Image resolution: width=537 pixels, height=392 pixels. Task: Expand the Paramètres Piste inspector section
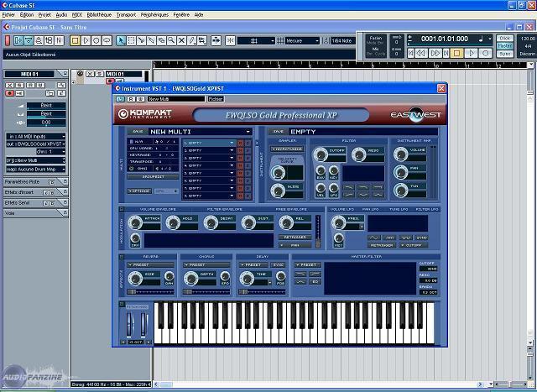tap(65, 181)
